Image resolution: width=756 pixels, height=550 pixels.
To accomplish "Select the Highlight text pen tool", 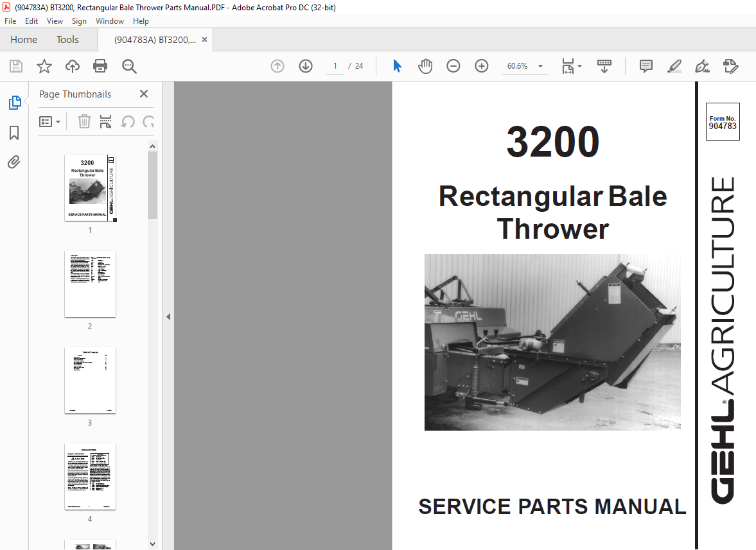I will [x=674, y=66].
